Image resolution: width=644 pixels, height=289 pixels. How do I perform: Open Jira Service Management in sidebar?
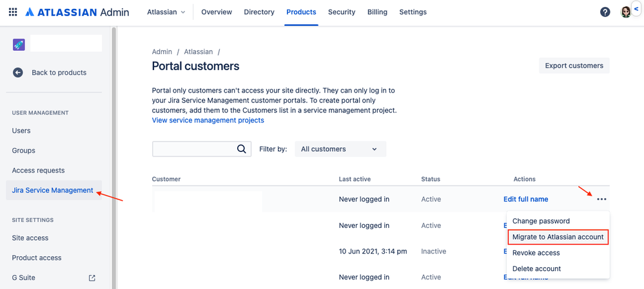[54, 191]
